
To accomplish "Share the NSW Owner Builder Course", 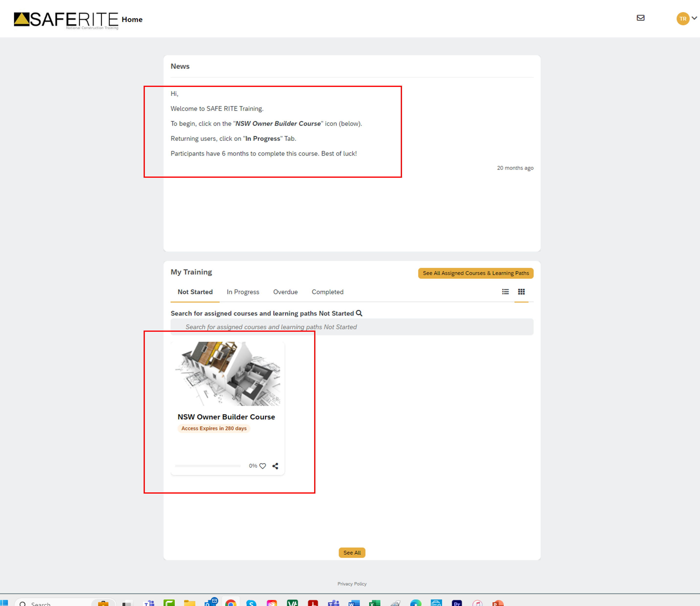I will [x=275, y=466].
